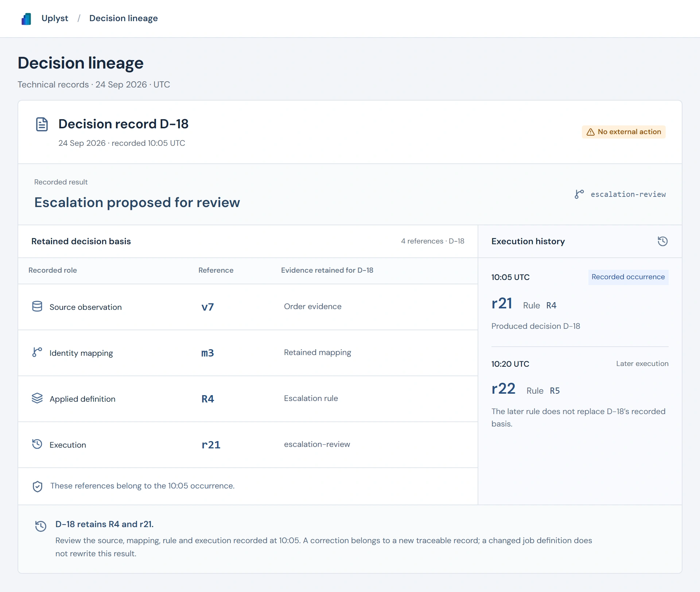700x592 pixels.
Task: Go to Decision lineage breadcrumb
Action: (124, 18)
